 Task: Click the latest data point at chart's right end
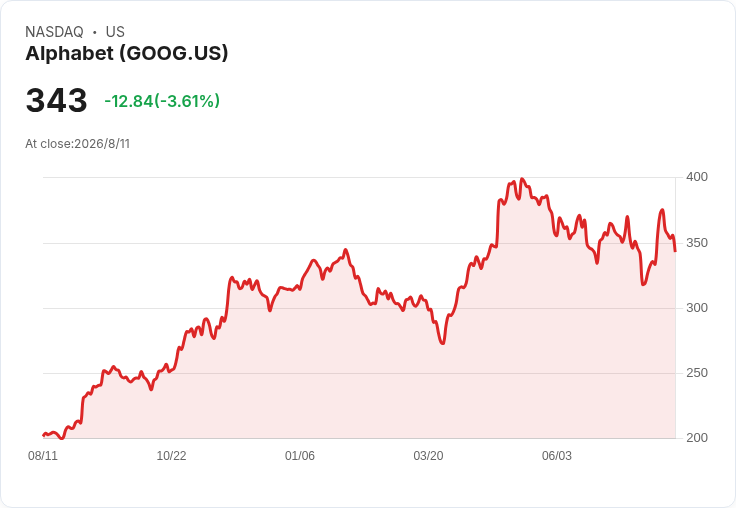[675, 251]
